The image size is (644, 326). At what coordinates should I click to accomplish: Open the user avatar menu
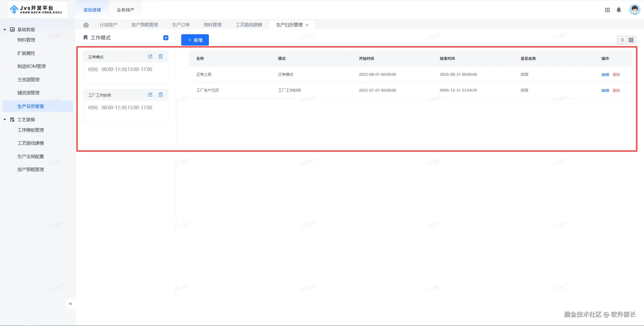click(x=634, y=10)
